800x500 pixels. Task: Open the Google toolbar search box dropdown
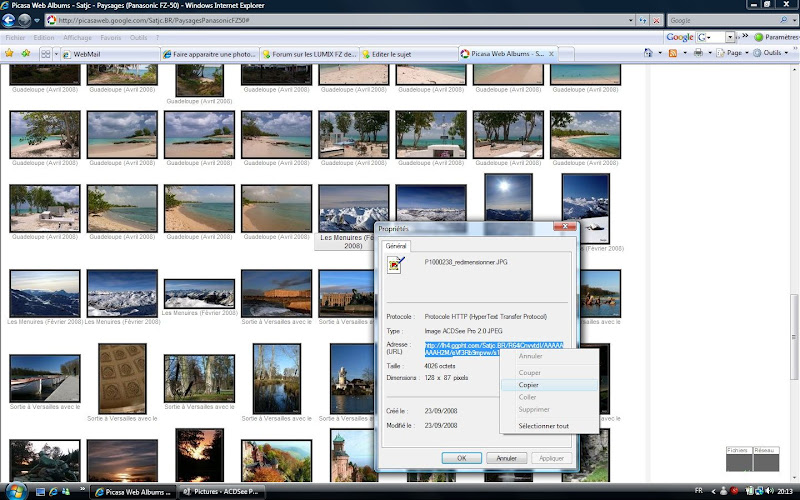pos(730,37)
